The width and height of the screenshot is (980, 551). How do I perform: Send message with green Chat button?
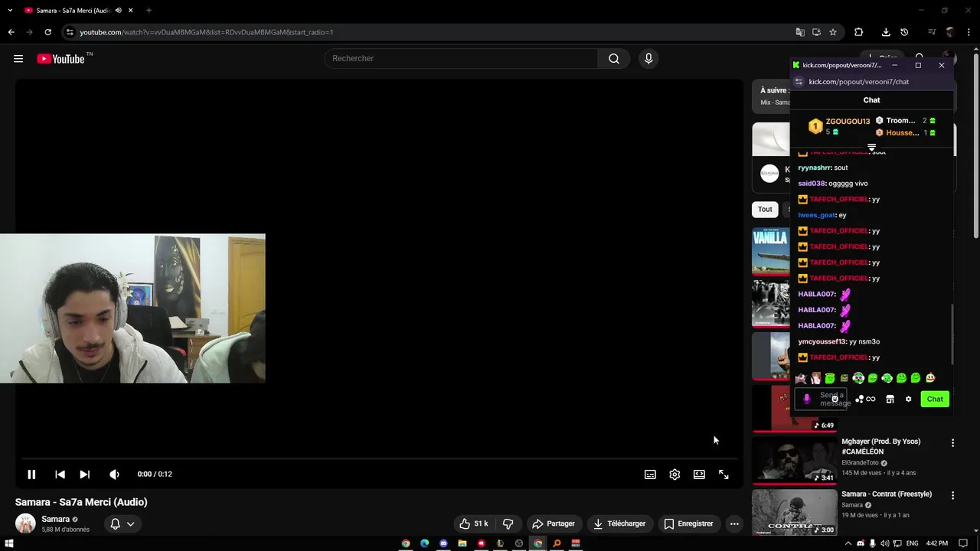pyautogui.click(x=935, y=399)
